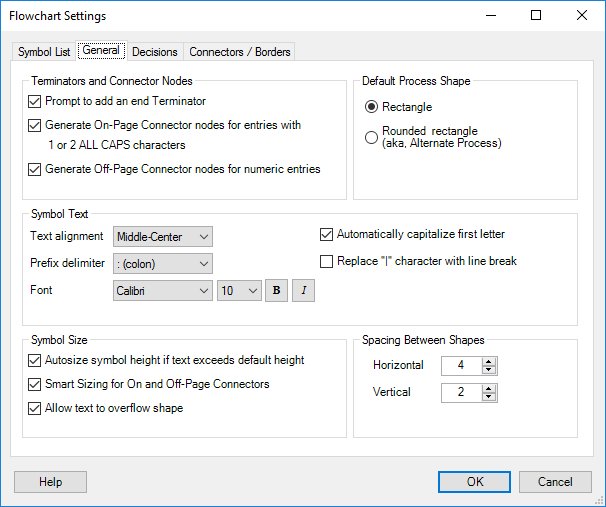Increase Vertical spacing with up arrow
Image resolution: width=606 pixels, height=507 pixels.
point(489,389)
